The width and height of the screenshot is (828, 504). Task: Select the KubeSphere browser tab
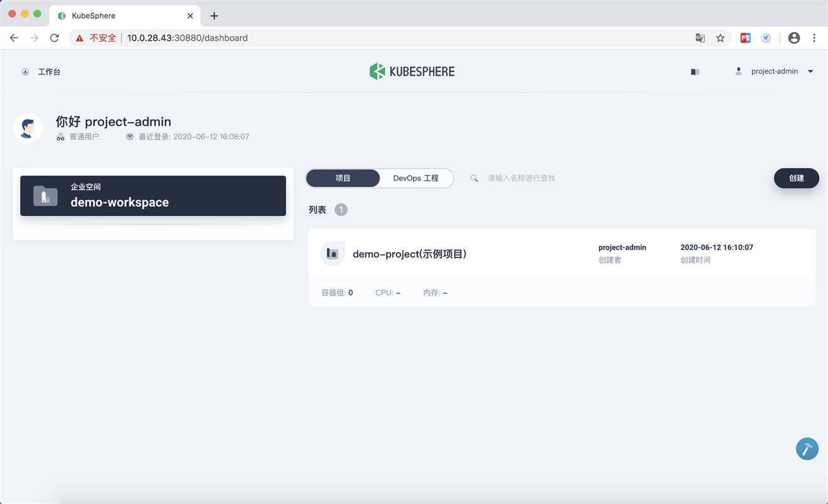coord(125,16)
